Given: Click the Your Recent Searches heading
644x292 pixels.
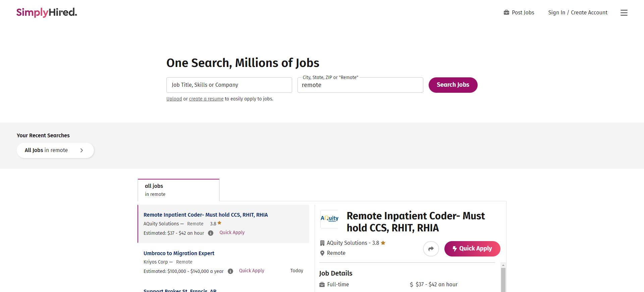Looking at the screenshot, I should tap(43, 135).
